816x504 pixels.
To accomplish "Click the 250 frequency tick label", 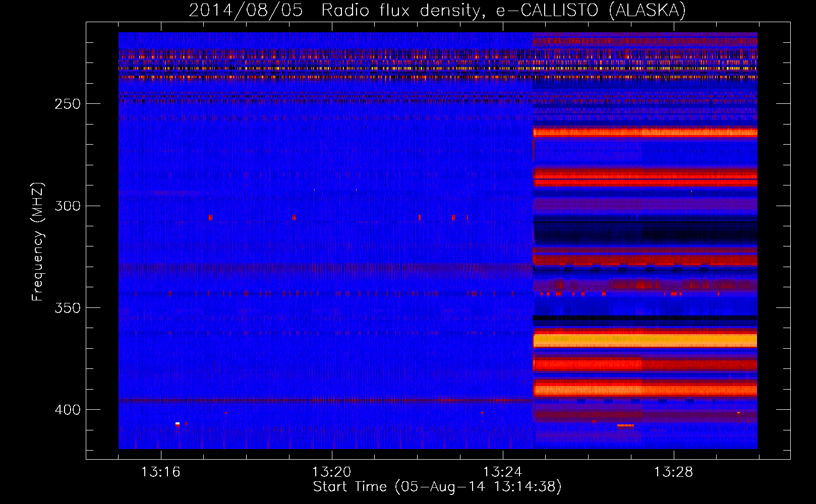I will click(x=68, y=104).
